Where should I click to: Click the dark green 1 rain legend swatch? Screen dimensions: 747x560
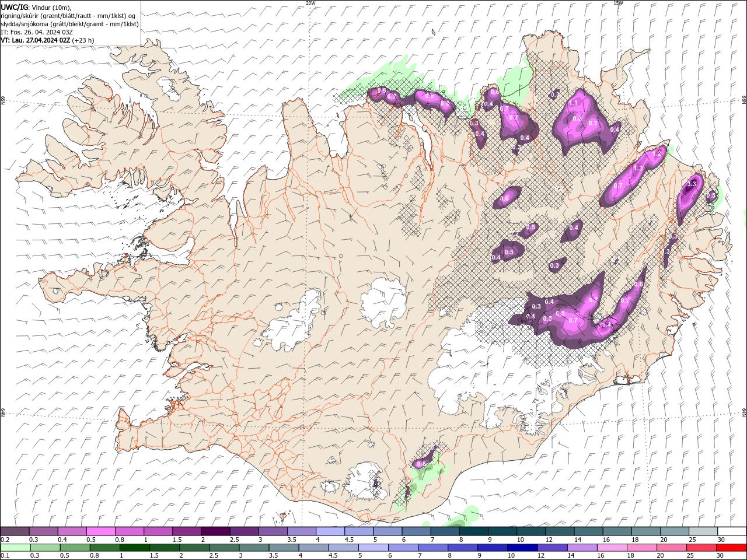[134, 548]
